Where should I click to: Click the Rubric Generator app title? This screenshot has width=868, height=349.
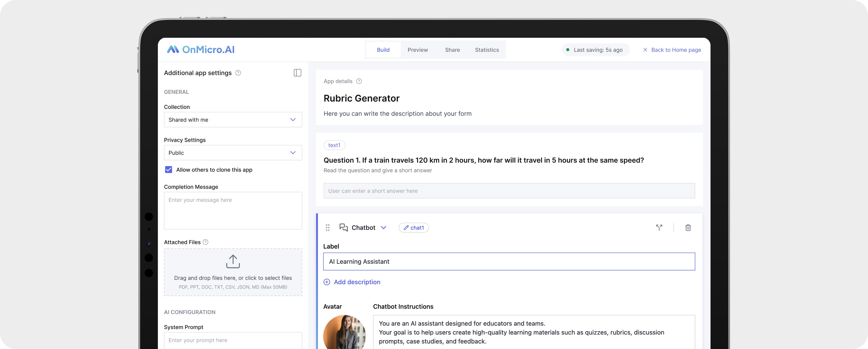click(362, 98)
